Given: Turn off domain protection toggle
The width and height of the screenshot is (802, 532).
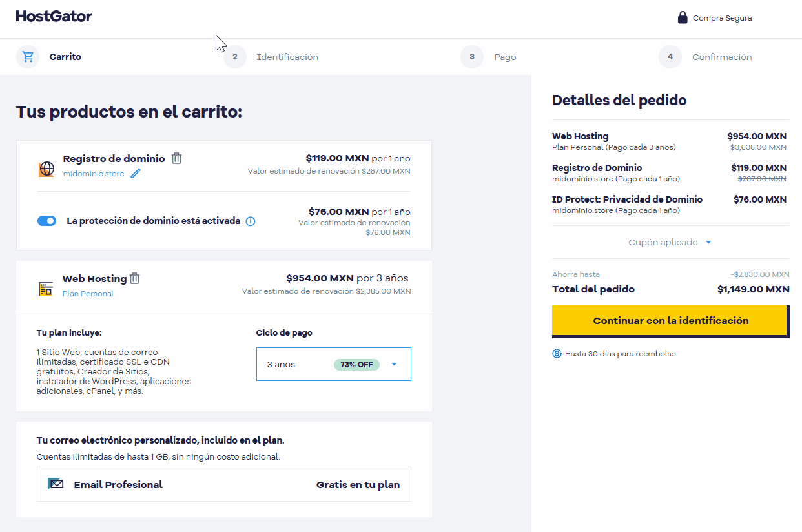Looking at the screenshot, I should pyautogui.click(x=47, y=221).
